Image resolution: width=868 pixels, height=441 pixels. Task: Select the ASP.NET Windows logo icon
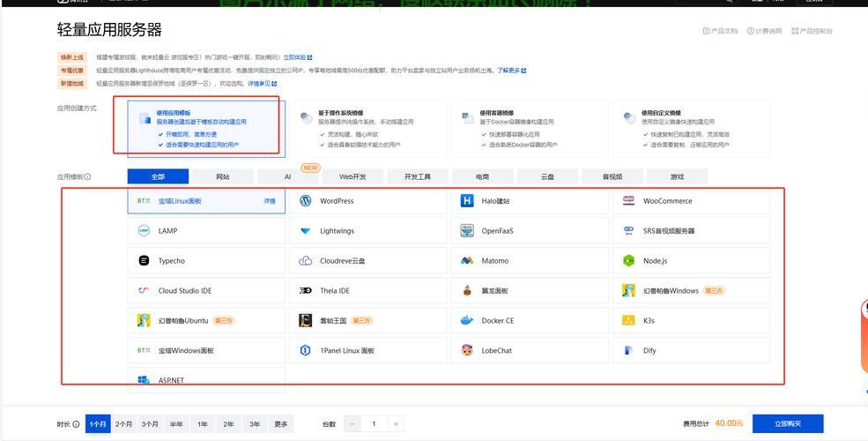[x=144, y=380]
